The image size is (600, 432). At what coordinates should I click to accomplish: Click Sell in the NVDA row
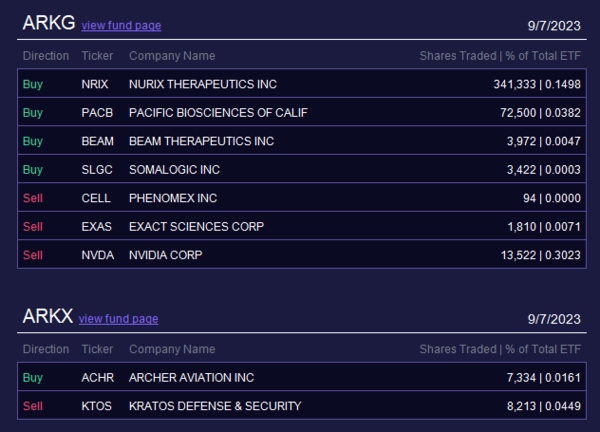tap(33, 255)
